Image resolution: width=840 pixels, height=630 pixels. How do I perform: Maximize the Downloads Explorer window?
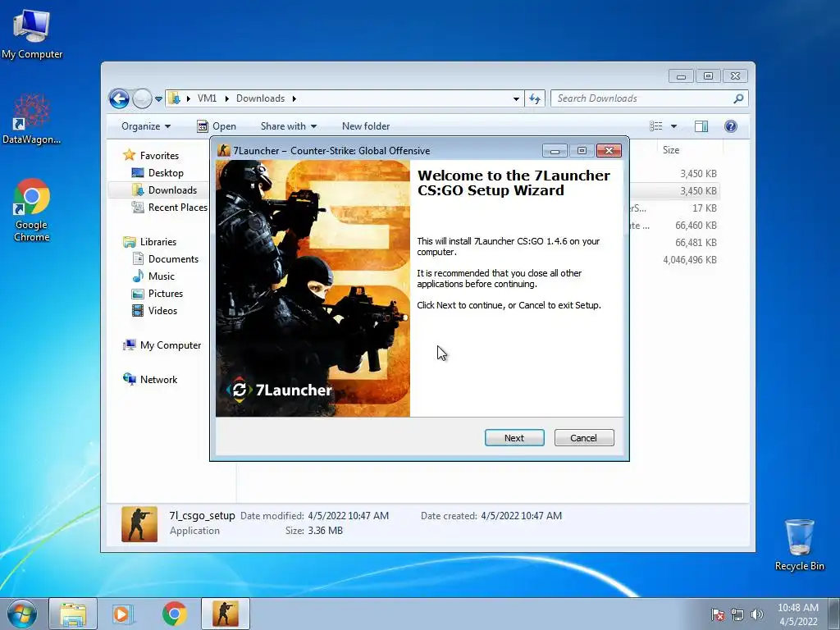click(708, 76)
